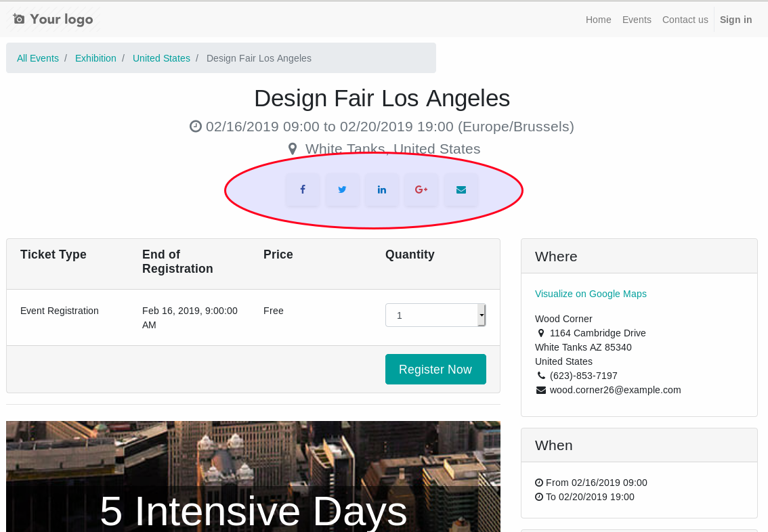This screenshot has width=768, height=532.
Task: Click the clock icon before From 02/16/2019
Action: click(539, 483)
